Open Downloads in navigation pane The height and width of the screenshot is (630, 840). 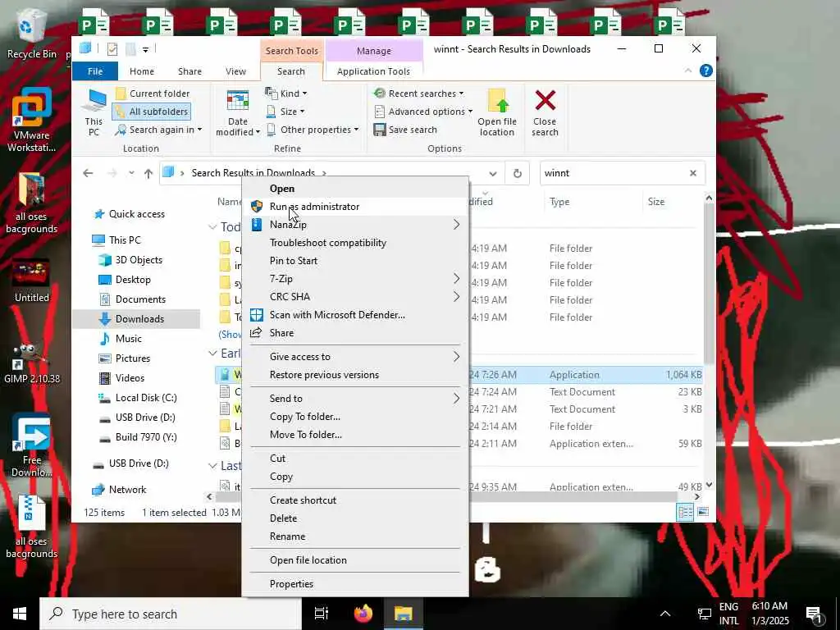pos(136,319)
